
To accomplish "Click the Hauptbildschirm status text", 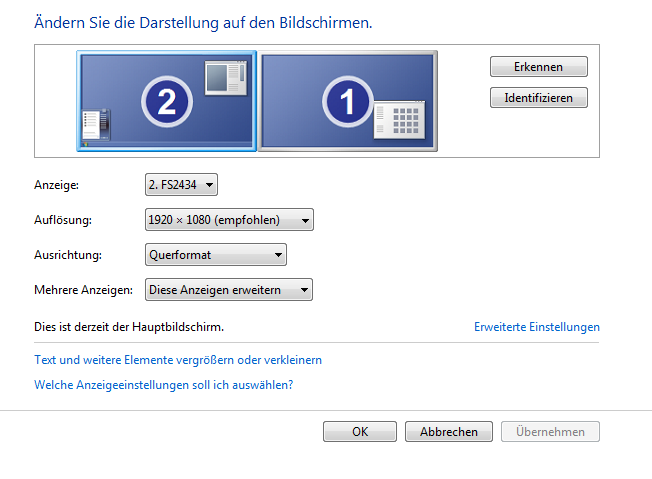I will [129, 327].
